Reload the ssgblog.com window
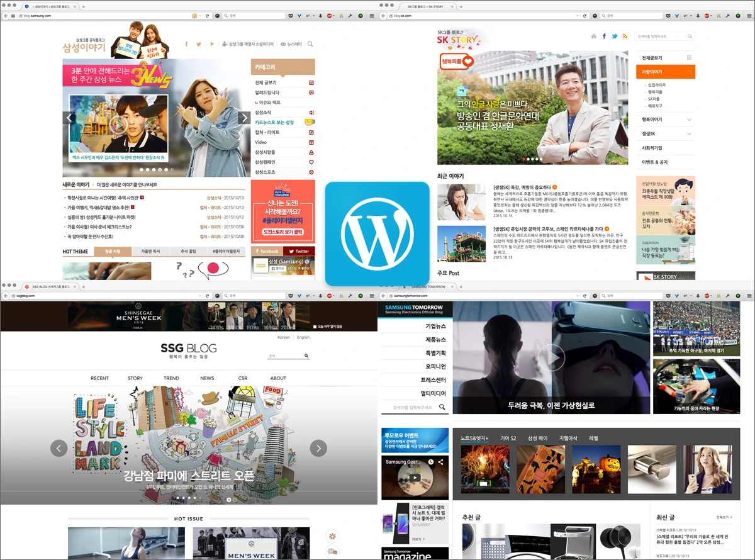The image size is (755, 560). [x=208, y=295]
